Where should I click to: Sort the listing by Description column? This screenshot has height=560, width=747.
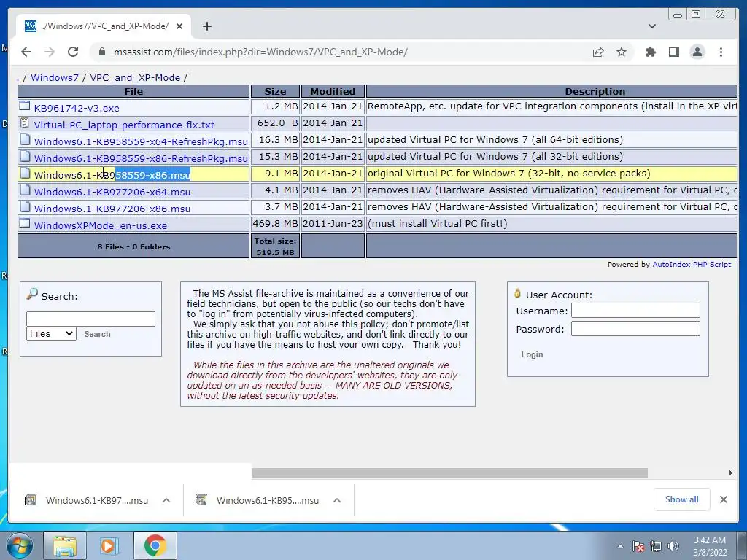595,91
